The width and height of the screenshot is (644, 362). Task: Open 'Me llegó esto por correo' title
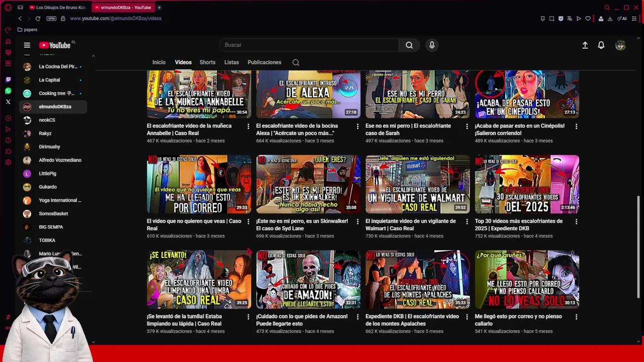tap(518, 320)
